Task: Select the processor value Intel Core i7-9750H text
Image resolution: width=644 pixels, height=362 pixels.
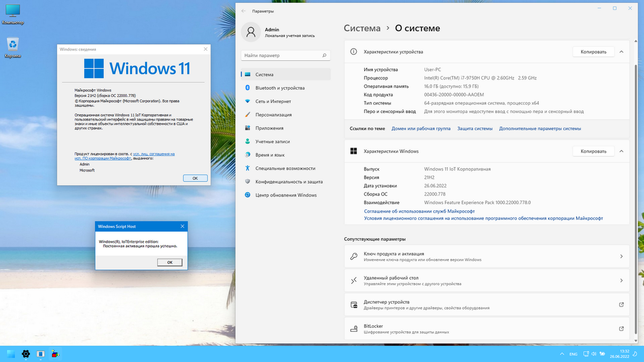Action: tap(480, 78)
